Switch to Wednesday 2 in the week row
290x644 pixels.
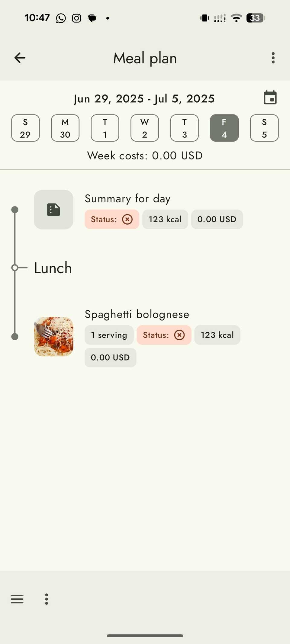pyautogui.click(x=144, y=128)
